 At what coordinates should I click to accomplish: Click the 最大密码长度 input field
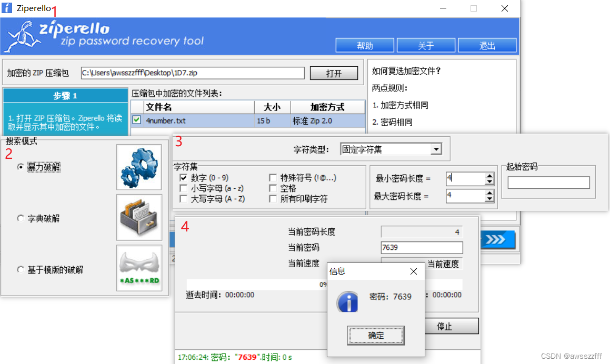(x=466, y=196)
